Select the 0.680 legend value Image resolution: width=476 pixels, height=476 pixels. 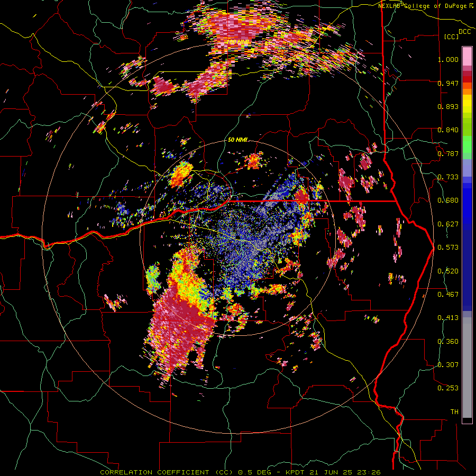tap(448, 200)
